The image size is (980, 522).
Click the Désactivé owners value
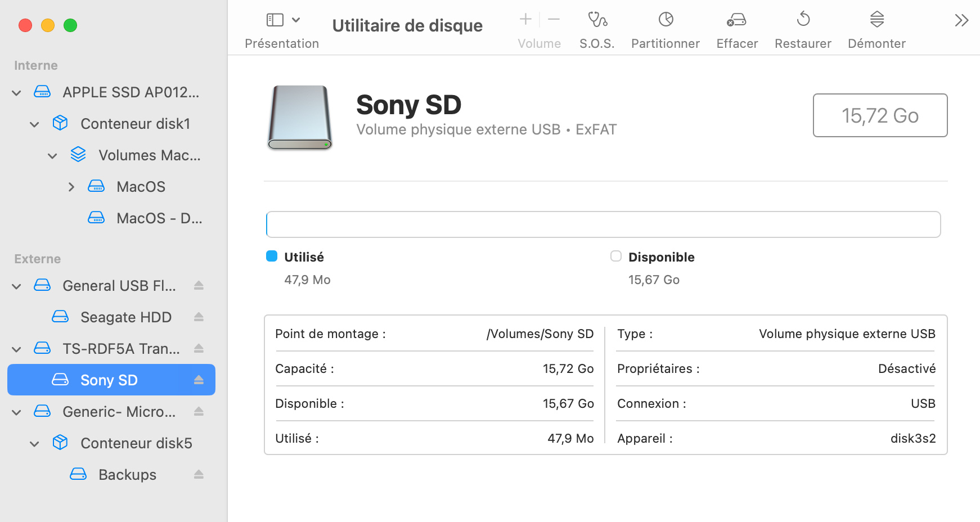(907, 368)
